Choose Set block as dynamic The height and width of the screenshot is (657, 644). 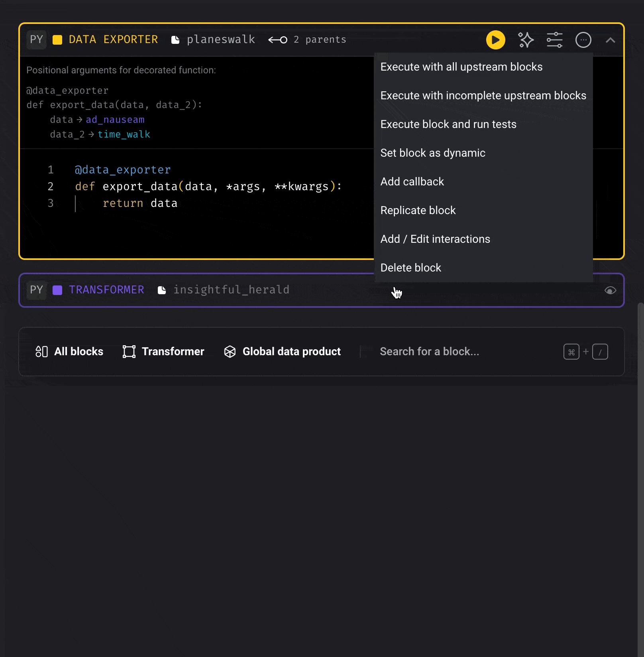(483, 153)
